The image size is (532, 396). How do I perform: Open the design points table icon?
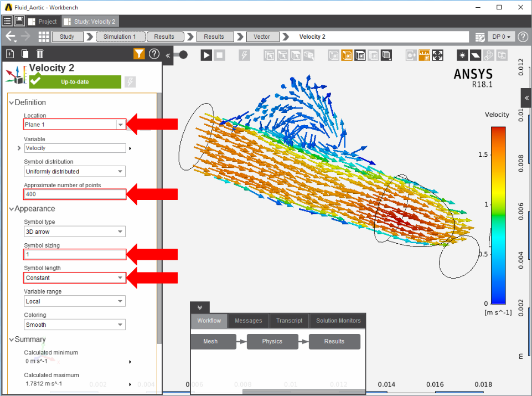pos(479,37)
